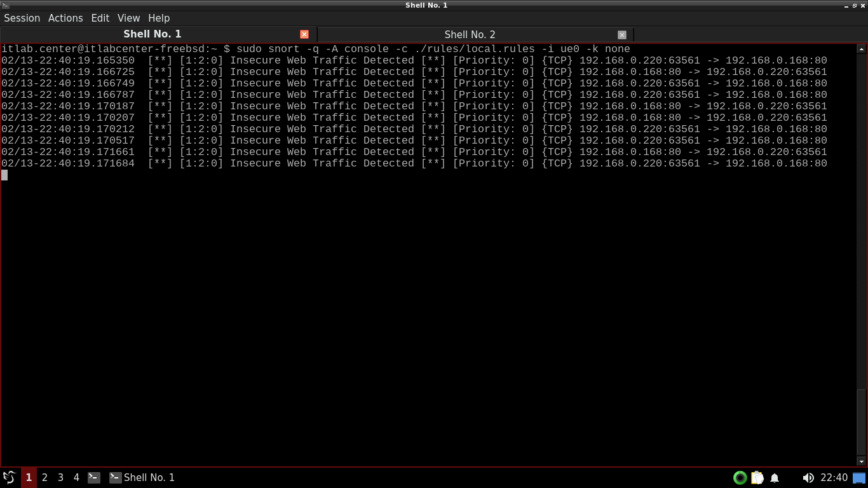Open the Actions menu
Screen dimensions: 868x488
pos(65,18)
